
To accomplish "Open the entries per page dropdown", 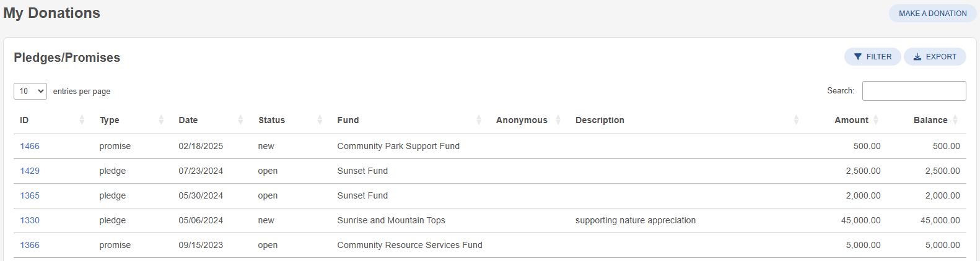I will point(30,91).
